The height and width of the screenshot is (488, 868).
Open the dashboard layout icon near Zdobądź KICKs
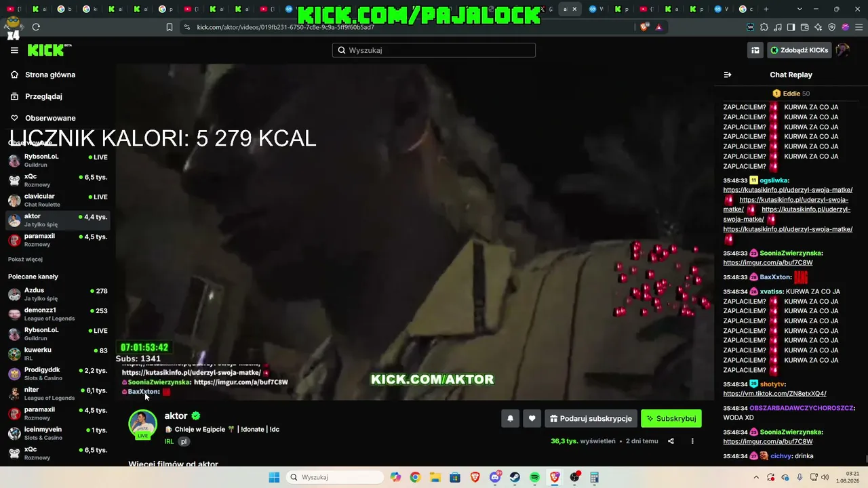pyautogui.click(x=755, y=50)
